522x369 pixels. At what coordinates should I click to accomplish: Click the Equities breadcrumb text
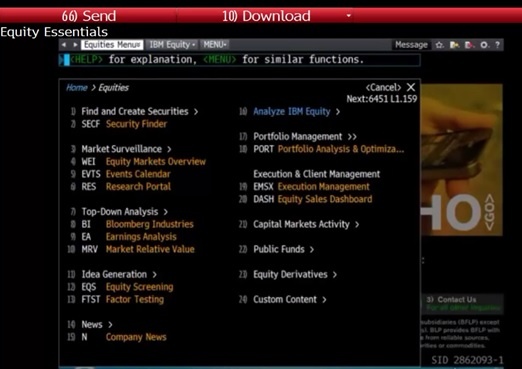click(x=114, y=88)
